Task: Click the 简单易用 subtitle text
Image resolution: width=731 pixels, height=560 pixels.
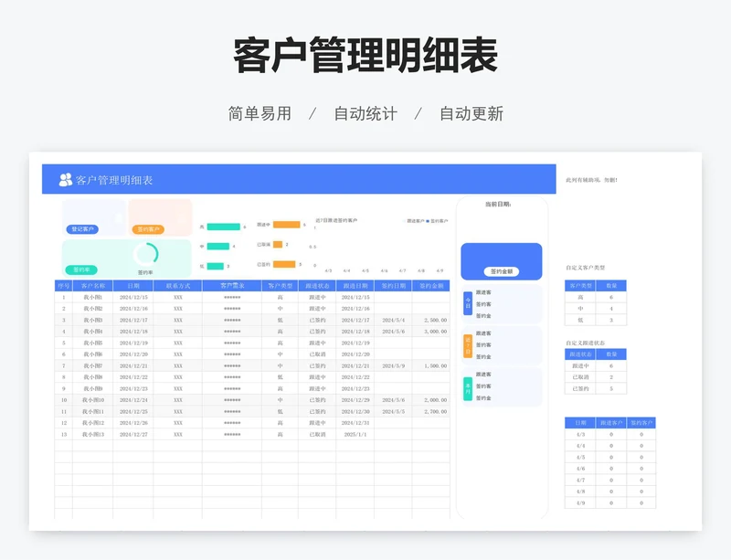Action: click(260, 113)
